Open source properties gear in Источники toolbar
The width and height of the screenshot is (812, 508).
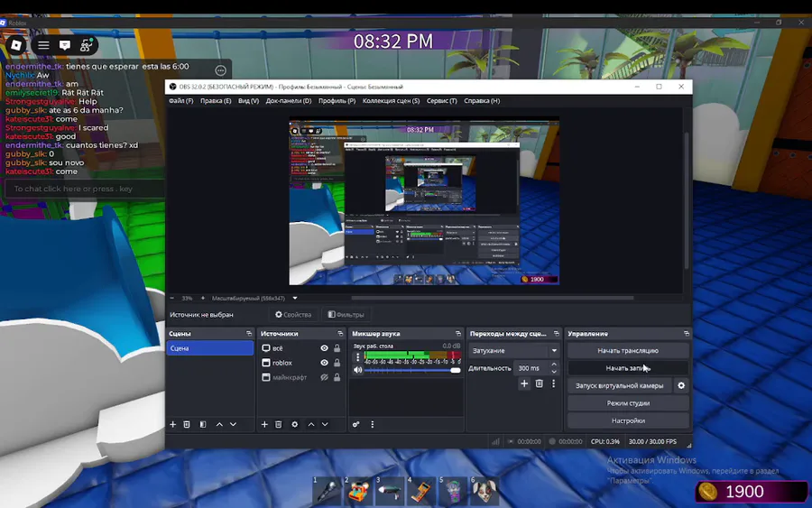[x=295, y=424]
